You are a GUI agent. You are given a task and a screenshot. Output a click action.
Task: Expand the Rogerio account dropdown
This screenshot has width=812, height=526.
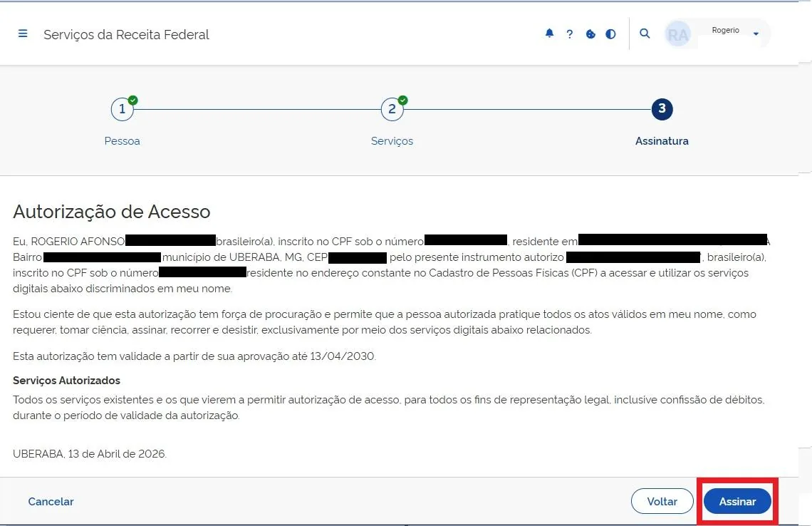(x=756, y=34)
